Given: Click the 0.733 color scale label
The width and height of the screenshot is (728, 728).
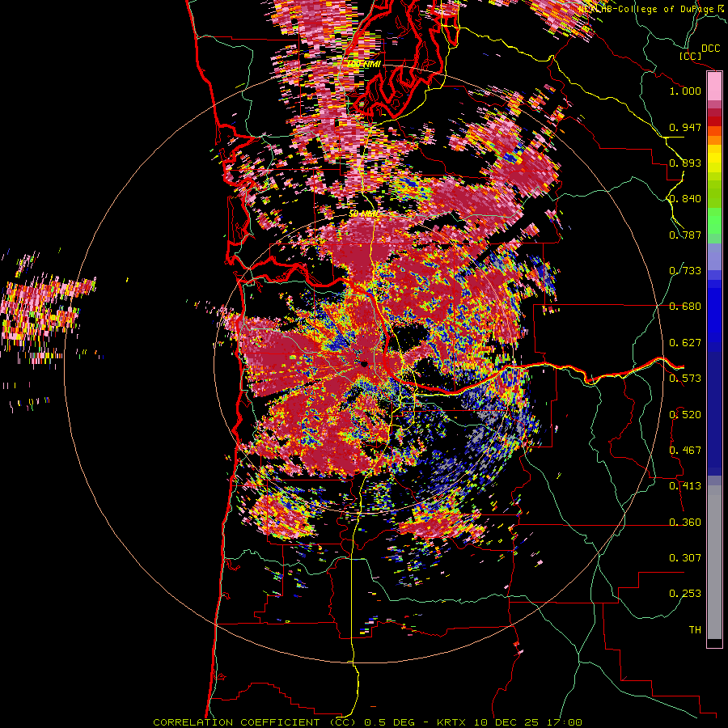Looking at the screenshot, I should pos(685,271).
